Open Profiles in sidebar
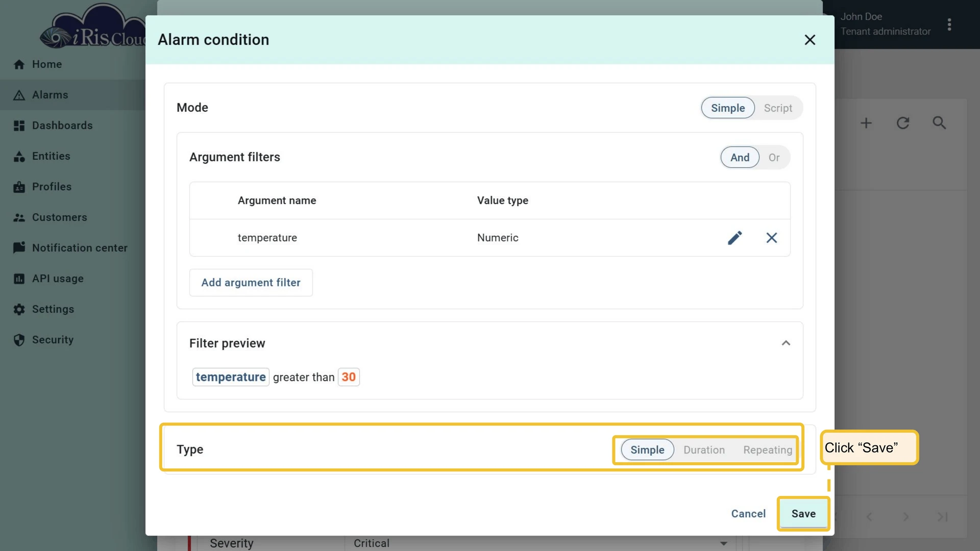980x551 pixels. [x=72, y=187]
